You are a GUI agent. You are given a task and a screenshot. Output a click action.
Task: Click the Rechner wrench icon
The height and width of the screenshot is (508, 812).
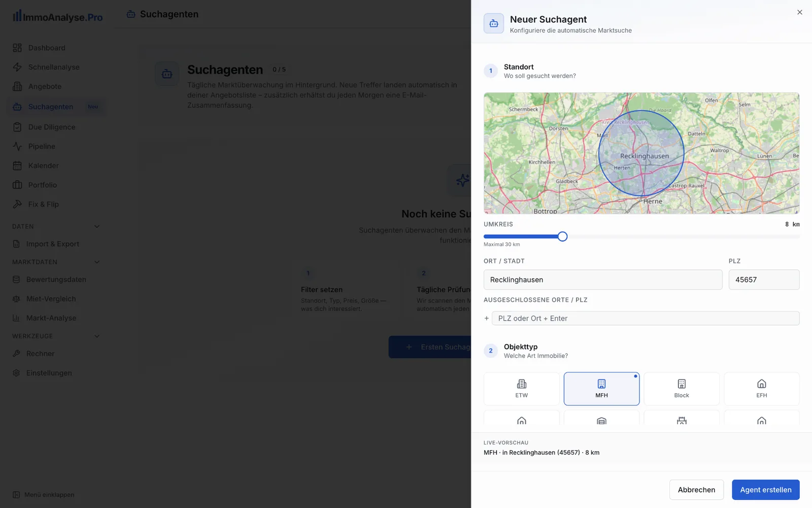point(16,354)
